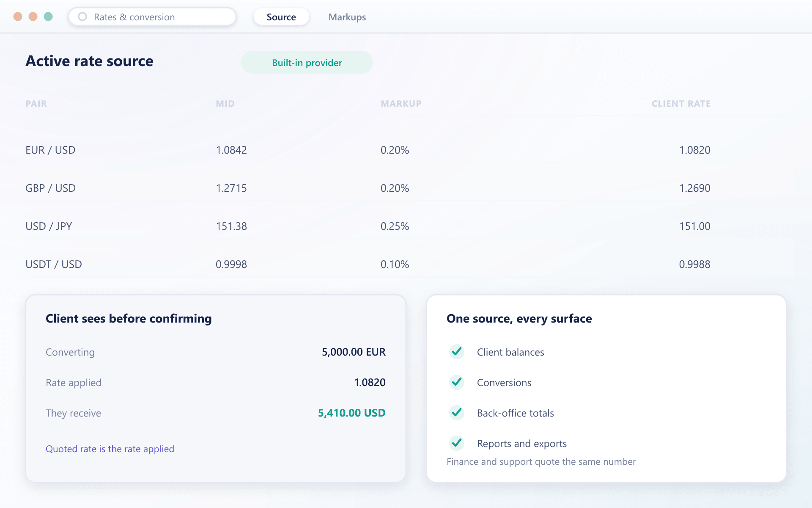Image resolution: width=812 pixels, height=508 pixels.
Task: Click the 5,410.00 USD receive amount
Action: [352, 413]
